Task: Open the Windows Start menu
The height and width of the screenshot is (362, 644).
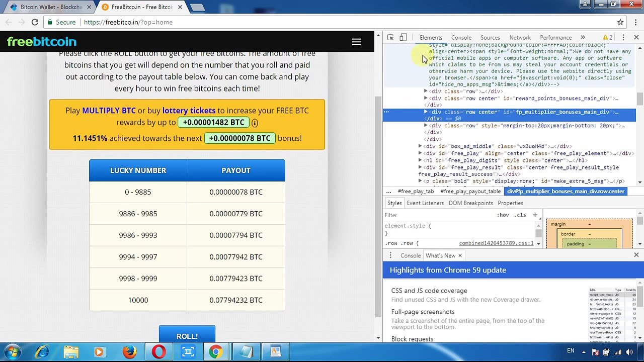Action: click(x=12, y=352)
